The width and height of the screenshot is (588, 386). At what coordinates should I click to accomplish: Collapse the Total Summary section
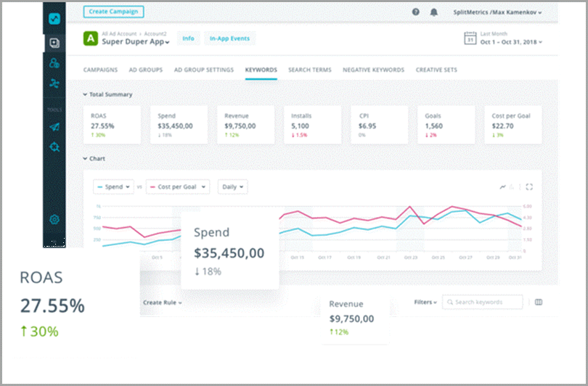(85, 94)
